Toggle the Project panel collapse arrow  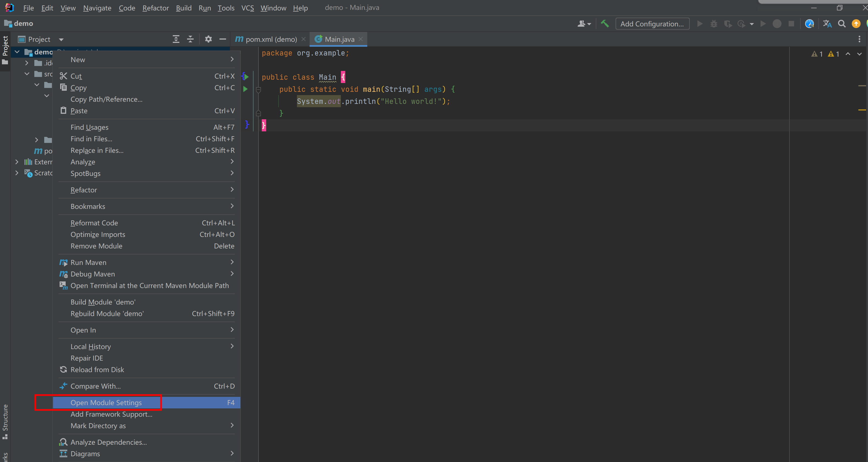[x=190, y=38]
